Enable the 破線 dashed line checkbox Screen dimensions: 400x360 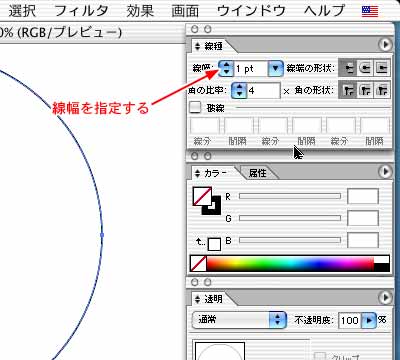[195, 108]
